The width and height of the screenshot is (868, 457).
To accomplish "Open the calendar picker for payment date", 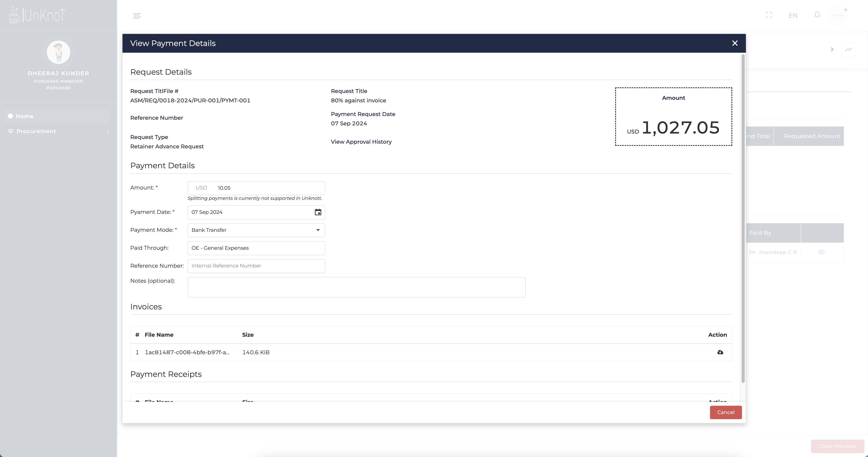I will (x=318, y=212).
